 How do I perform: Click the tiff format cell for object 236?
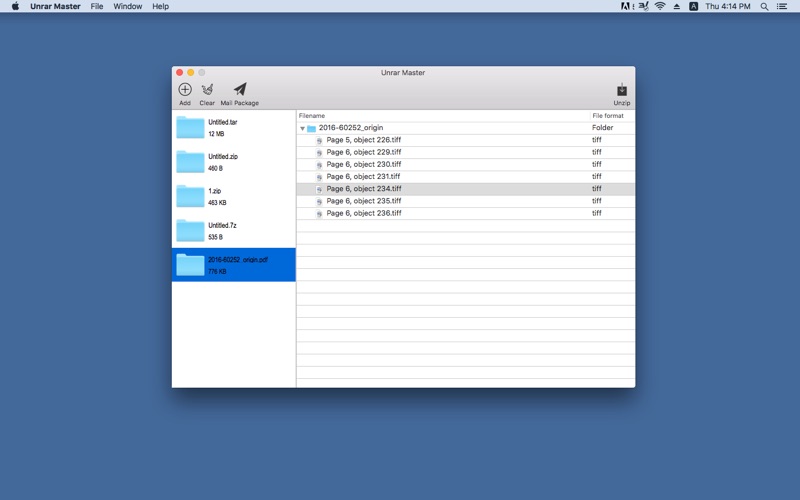pyautogui.click(x=596, y=213)
